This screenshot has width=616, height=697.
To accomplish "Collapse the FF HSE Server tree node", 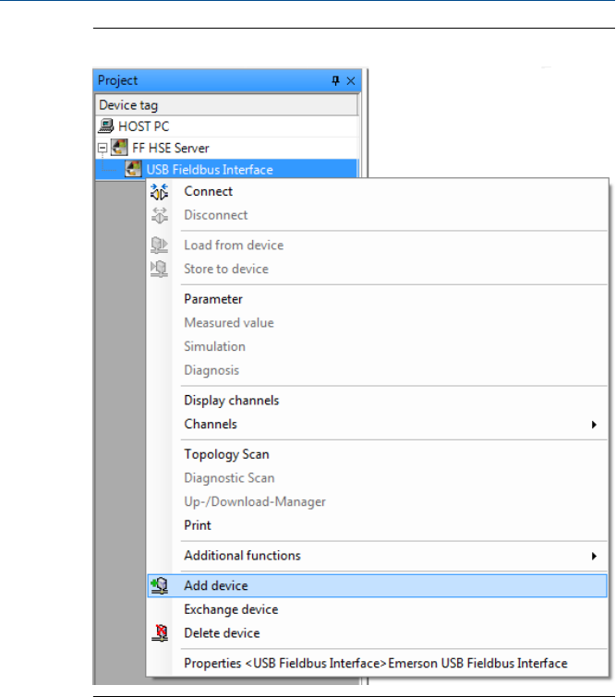I will (103, 148).
